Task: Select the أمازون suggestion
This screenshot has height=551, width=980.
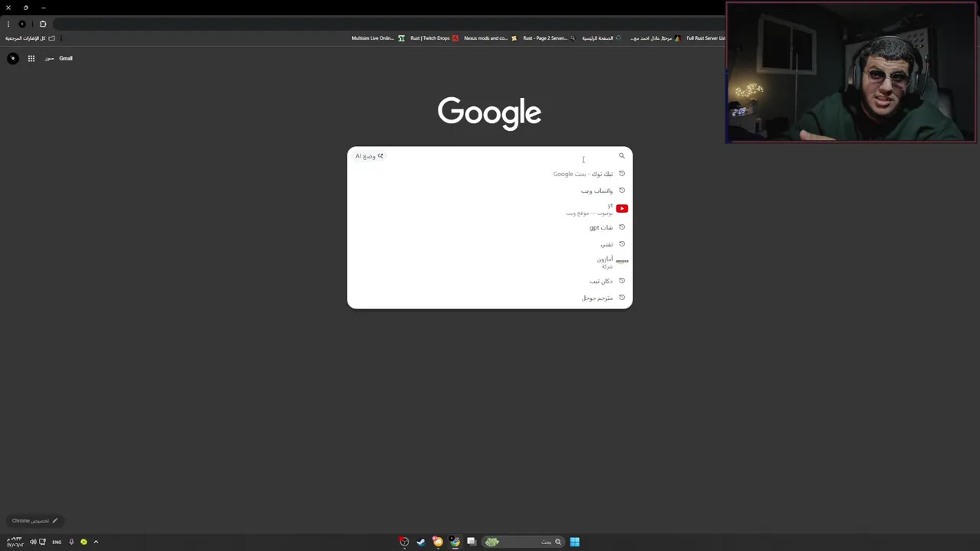Action: tap(490, 262)
